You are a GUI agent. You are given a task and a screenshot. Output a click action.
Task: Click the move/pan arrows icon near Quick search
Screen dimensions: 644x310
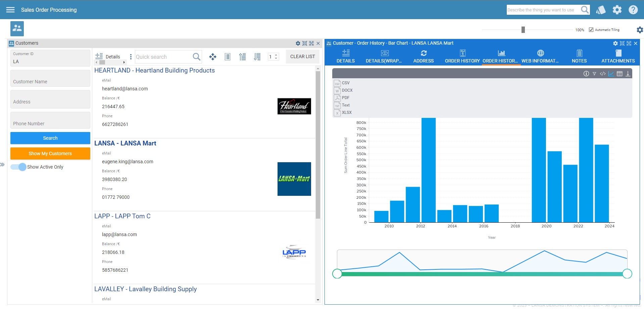point(212,56)
